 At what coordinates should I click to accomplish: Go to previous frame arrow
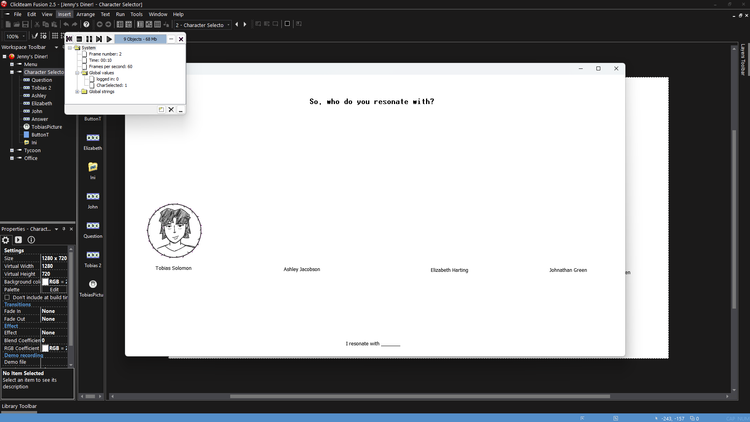pos(236,24)
